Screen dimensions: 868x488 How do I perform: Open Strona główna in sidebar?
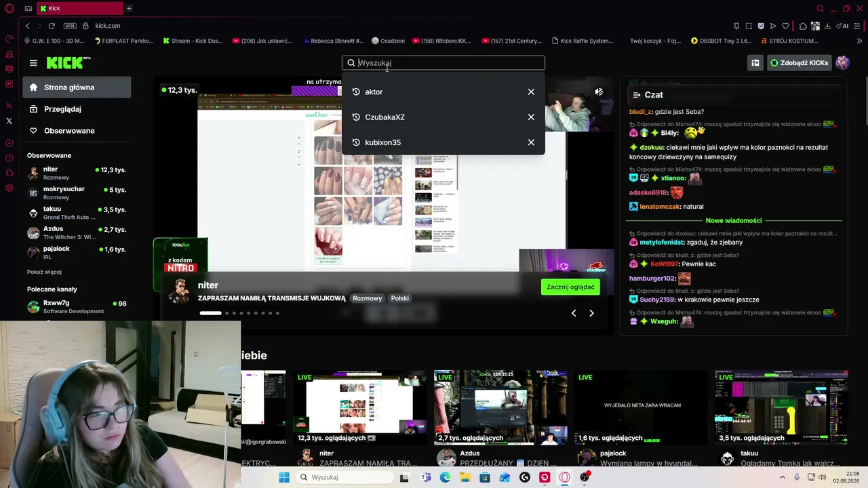(x=77, y=87)
